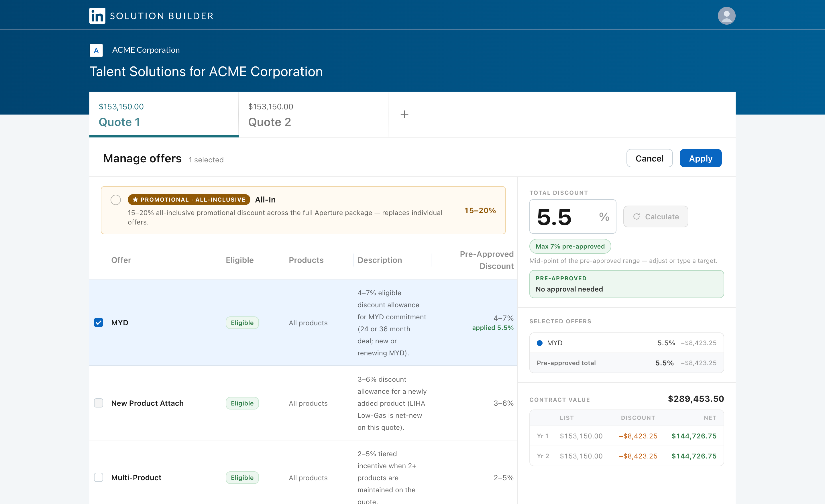Click the Calculate button
The height and width of the screenshot is (504, 825).
[656, 216]
